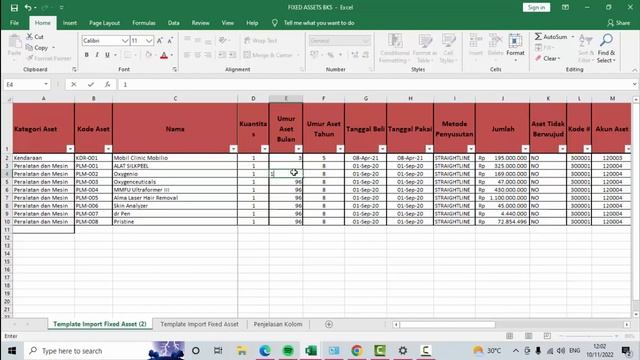The width and height of the screenshot is (640, 360).
Task: Open filter dropdown for Kategori Aset
Action: click(70, 149)
